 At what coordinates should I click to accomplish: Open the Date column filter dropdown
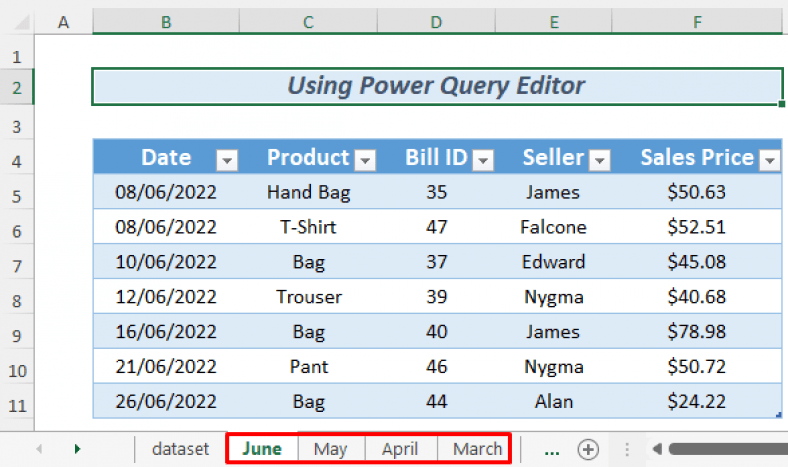227,159
